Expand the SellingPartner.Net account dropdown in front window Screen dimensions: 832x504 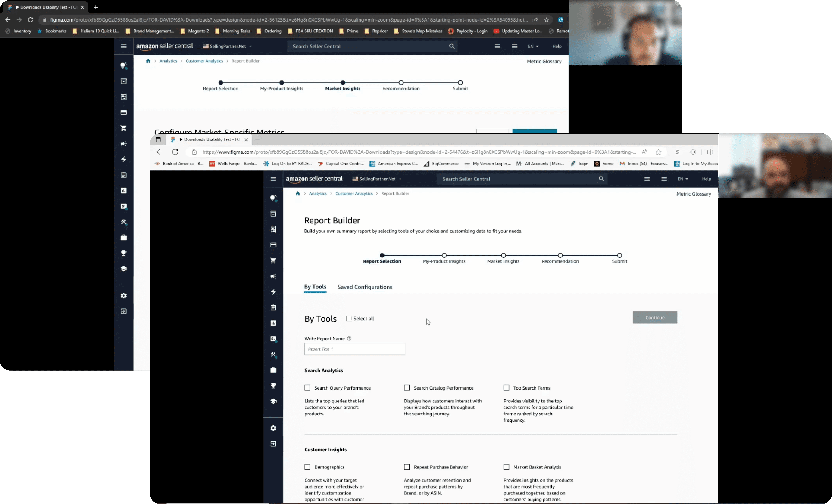click(x=376, y=179)
